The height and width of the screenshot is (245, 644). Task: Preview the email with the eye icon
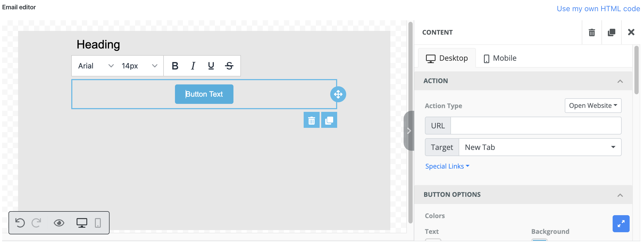click(x=59, y=223)
